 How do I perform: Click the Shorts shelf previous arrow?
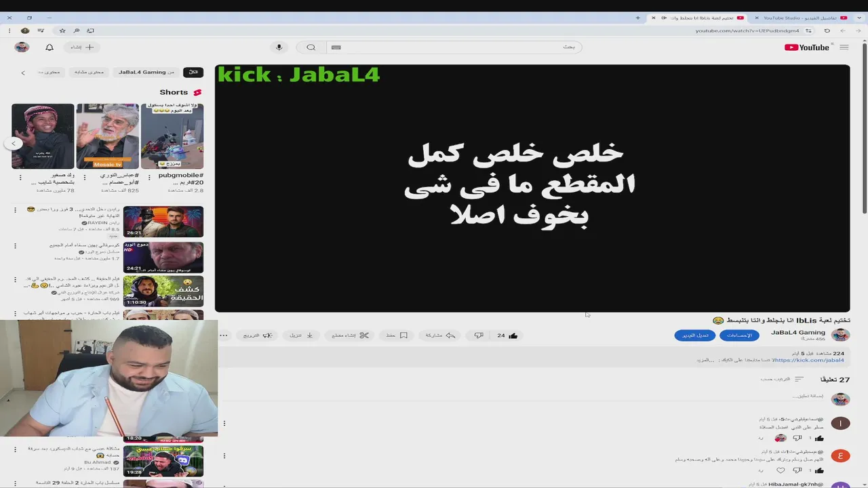click(x=14, y=143)
